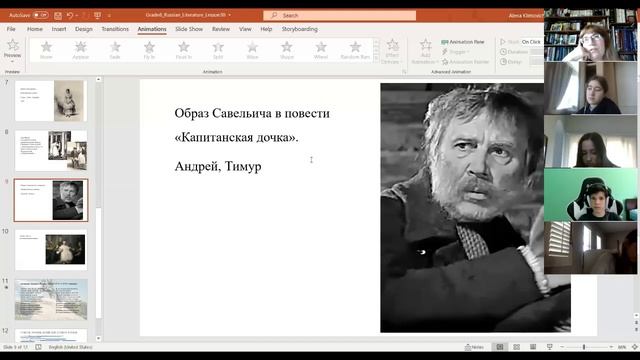
Task: Switch to the Review tab
Action: point(221,29)
